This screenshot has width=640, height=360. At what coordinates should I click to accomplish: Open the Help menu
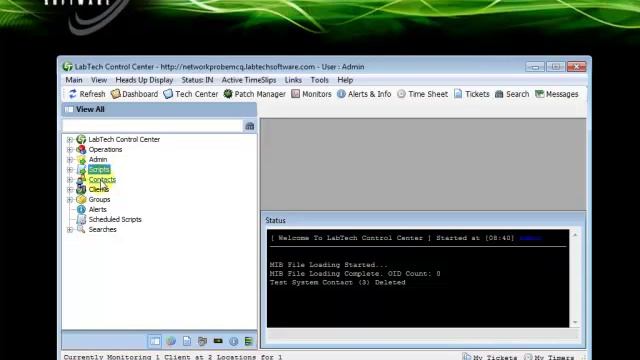click(345, 80)
